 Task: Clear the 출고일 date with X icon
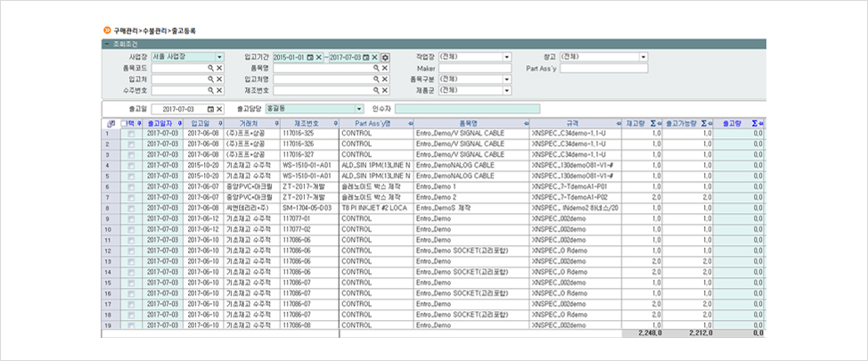219,109
